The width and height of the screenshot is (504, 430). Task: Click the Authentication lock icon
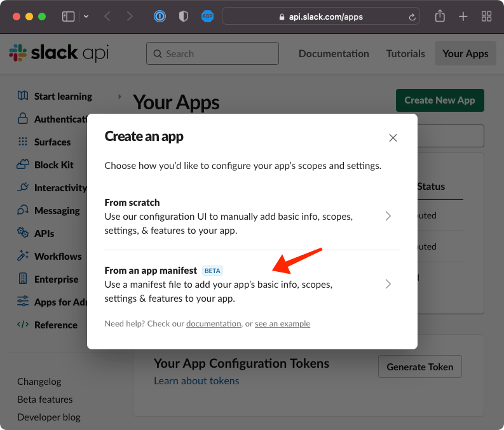coord(22,118)
